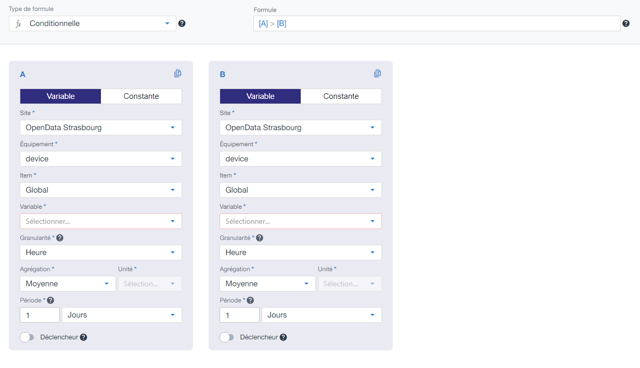This screenshot has width=640, height=368.
Task: Click the fx formula icon
Action: [x=18, y=24]
